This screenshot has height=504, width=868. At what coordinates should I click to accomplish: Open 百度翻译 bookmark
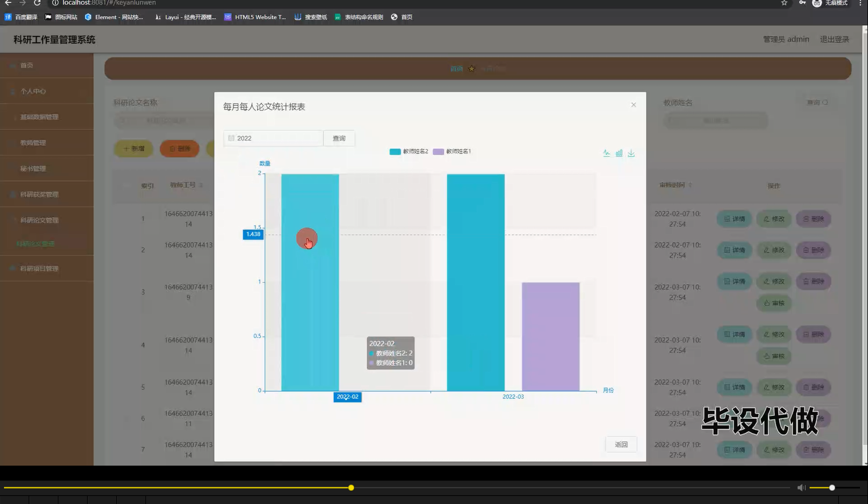(21, 17)
